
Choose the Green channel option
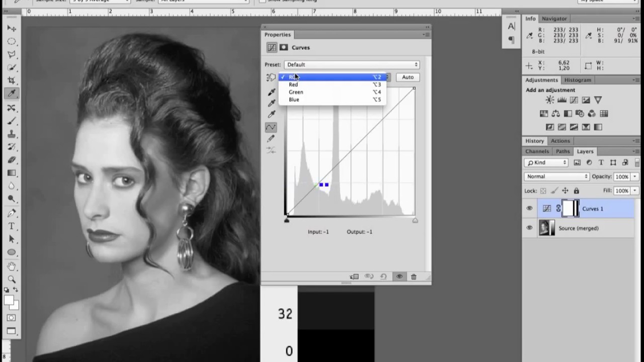pos(332,92)
